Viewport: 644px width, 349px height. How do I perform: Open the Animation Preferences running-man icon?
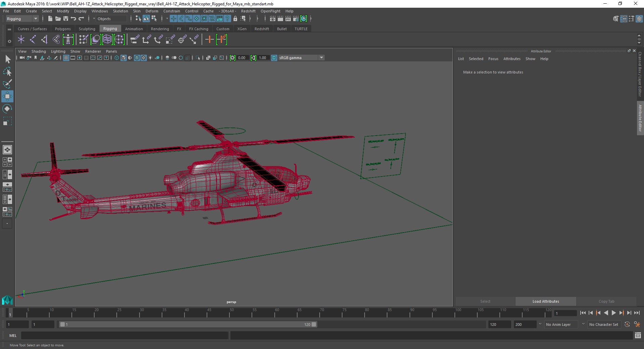(x=637, y=325)
